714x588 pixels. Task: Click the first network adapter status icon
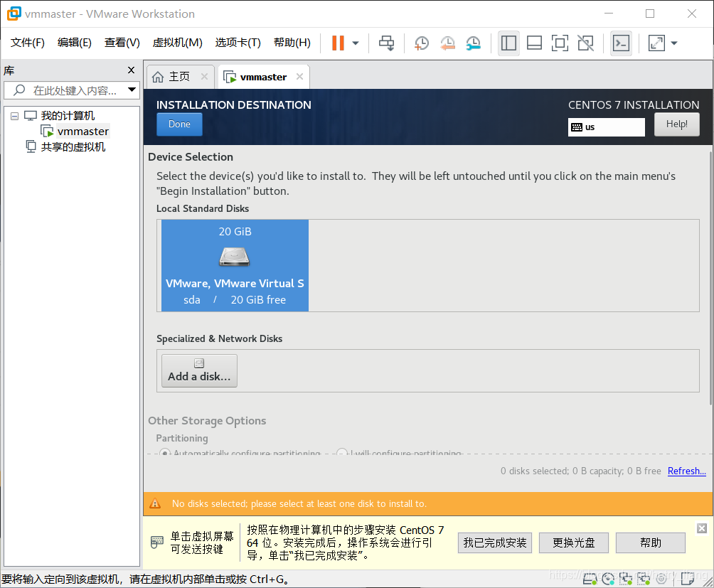(x=626, y=579)
